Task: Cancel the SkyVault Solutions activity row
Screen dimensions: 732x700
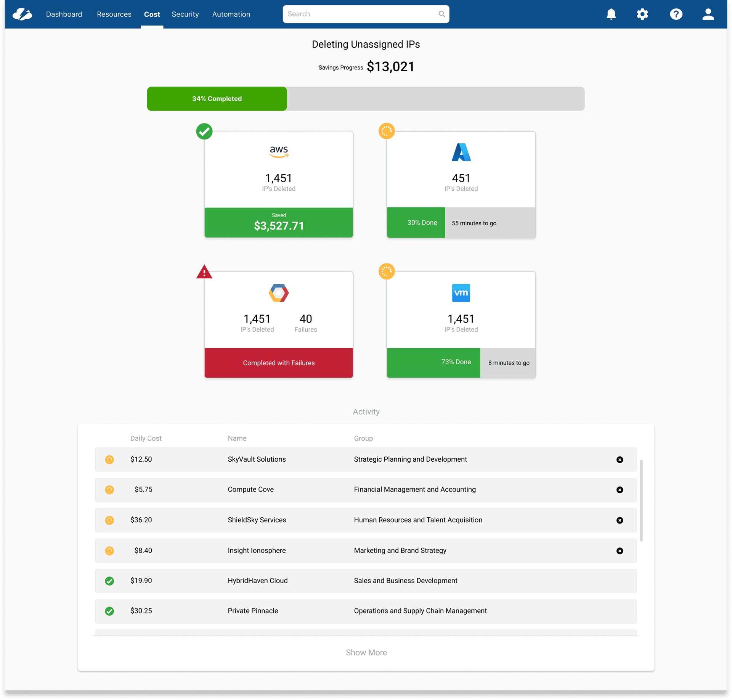Action: click(x=620, y=459)
